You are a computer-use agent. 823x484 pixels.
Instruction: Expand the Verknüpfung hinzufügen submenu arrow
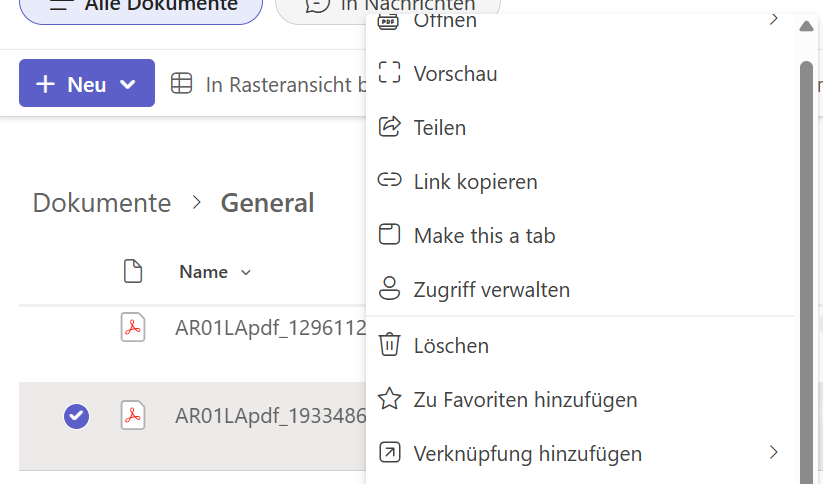[773, 453]
